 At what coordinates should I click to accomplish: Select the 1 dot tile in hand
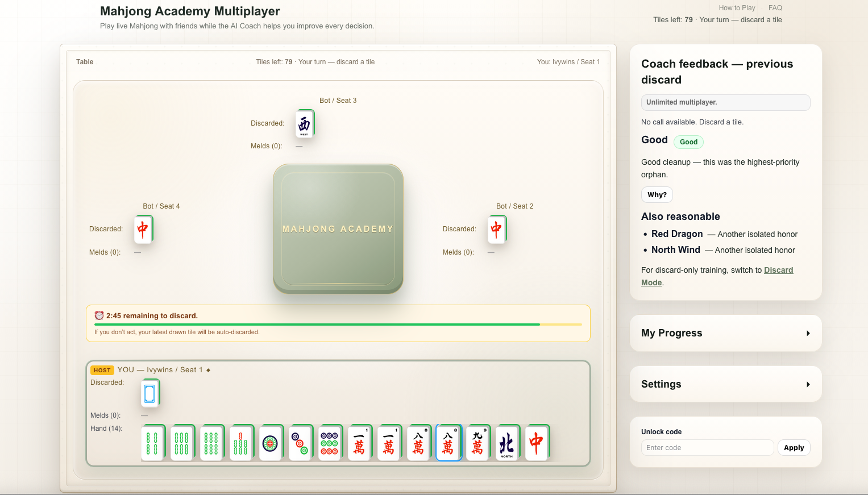click(271, 443)
